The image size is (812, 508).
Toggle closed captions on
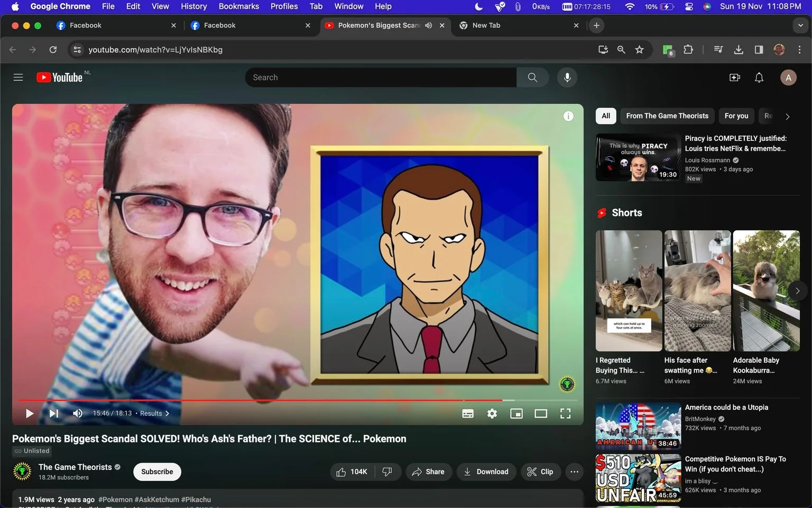tap(467, 413)
